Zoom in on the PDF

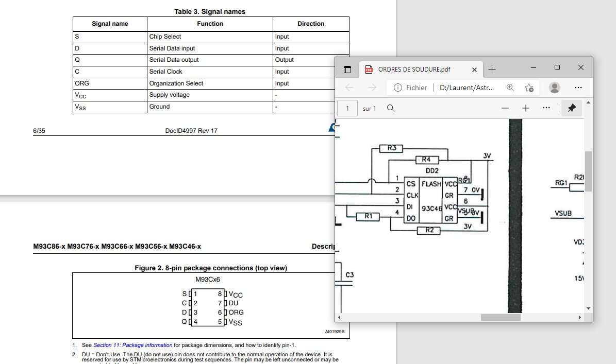click(526, 108)
